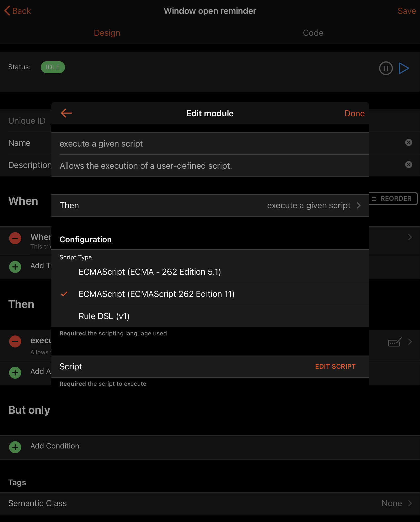Delete the execute action via red minus icon
Viewport: 420px width, 522px height.
click(15, 341)
